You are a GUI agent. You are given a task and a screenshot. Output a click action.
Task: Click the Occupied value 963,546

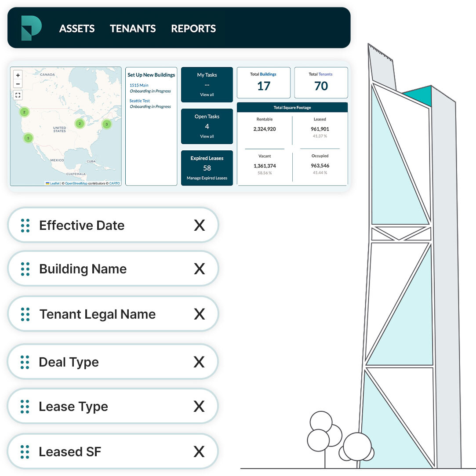(320, 165)
